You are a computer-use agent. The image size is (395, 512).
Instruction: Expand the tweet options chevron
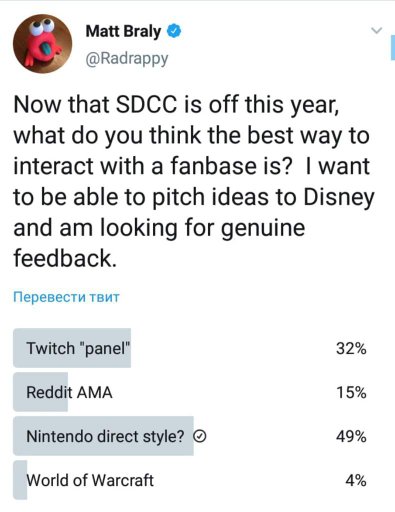[377, 31]
